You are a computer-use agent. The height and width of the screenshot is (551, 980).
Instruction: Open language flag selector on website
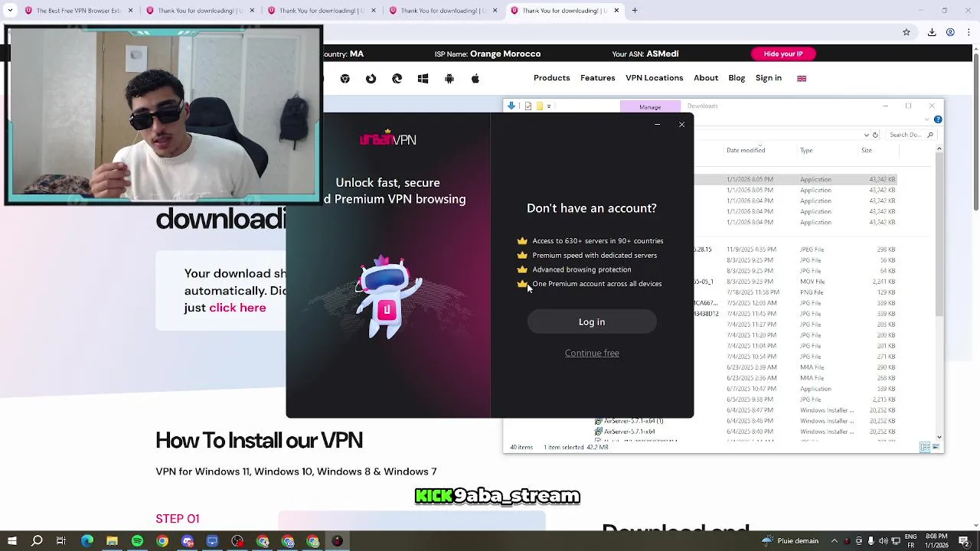click(x=802, y=78)
